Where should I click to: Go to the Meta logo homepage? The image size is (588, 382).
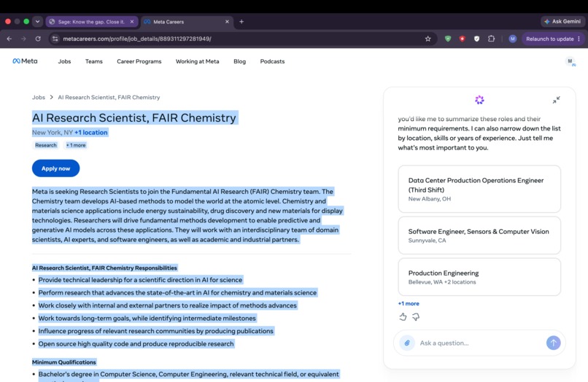coord(25,61)
